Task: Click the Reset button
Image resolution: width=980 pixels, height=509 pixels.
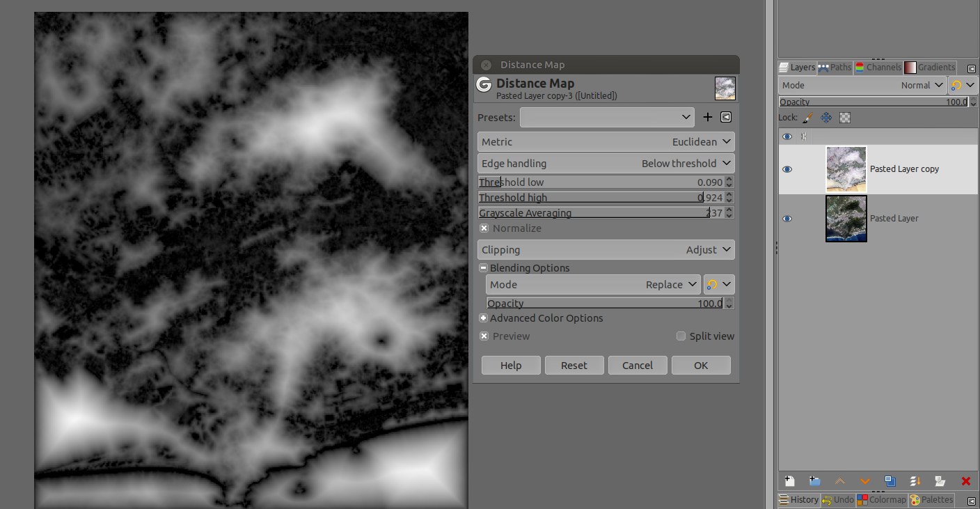Action: pyautogui.click(x=574, y=366)
